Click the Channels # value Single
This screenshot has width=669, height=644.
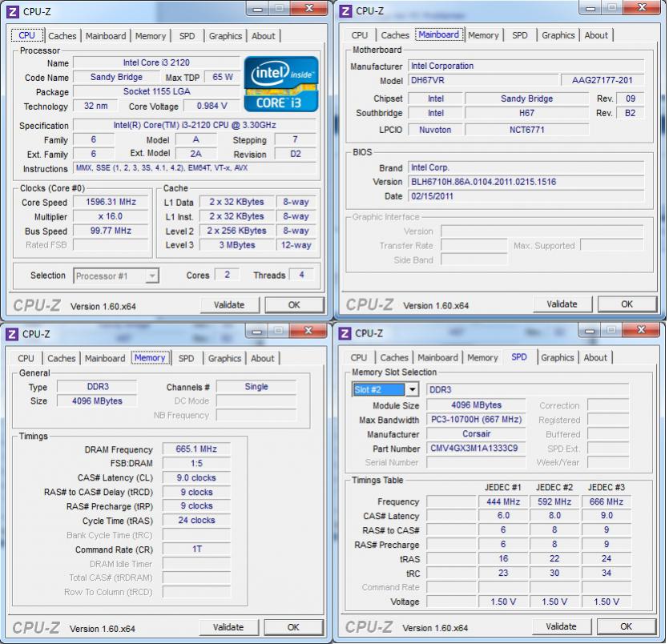256,386
